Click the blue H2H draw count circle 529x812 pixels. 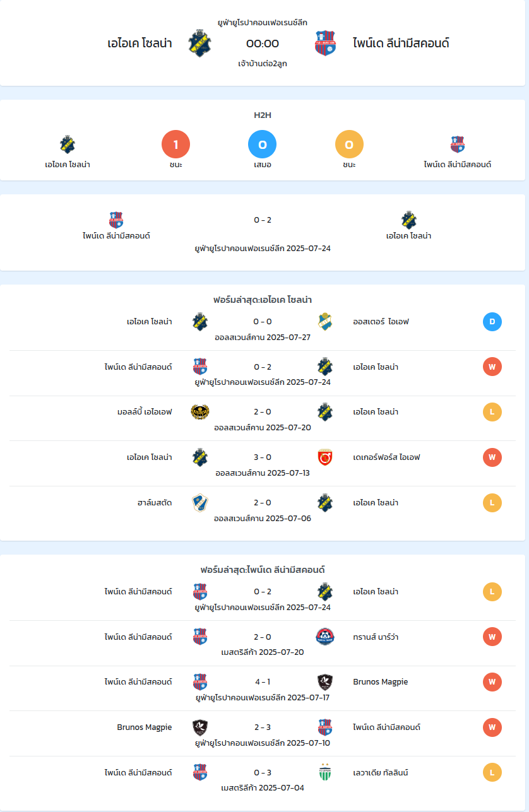[x=263, y=145]
